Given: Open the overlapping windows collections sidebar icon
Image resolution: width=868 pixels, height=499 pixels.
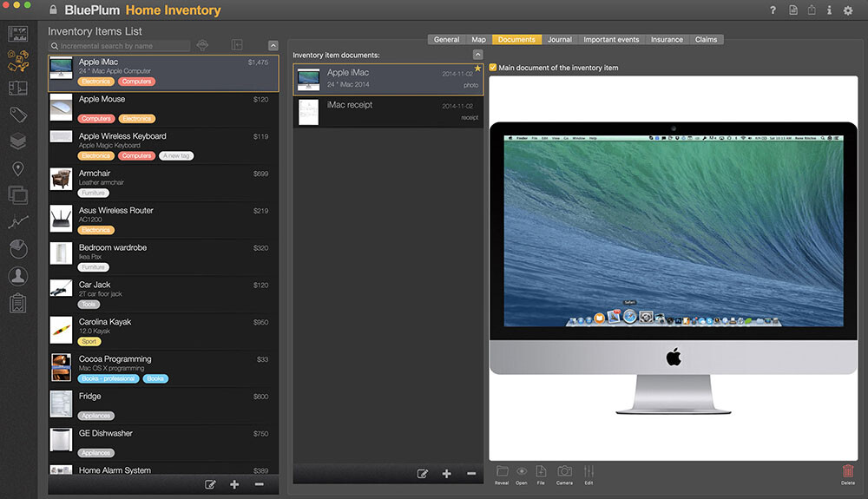Looking at the screenshot, I should pyautogui.click(x=17, y=194).
